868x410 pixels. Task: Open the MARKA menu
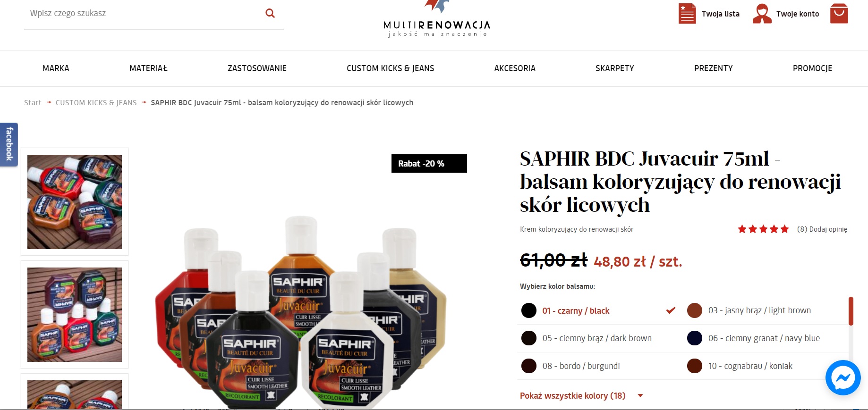point(56,68)
